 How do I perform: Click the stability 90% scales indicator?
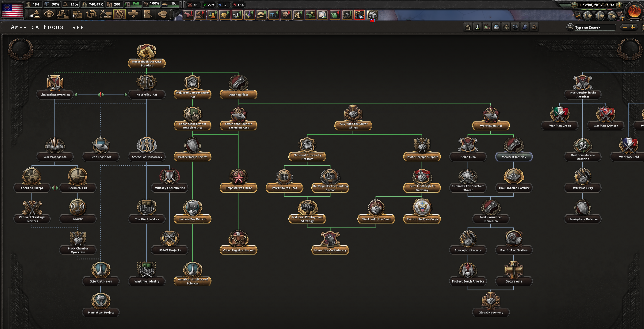52,4
